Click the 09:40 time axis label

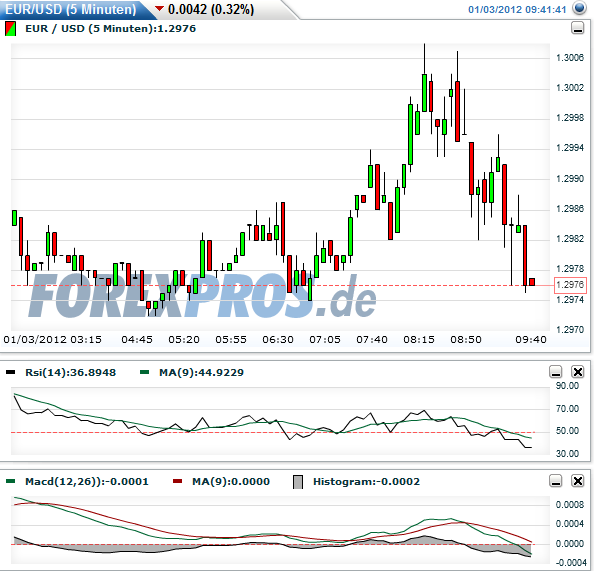click(x=531, y=339)
